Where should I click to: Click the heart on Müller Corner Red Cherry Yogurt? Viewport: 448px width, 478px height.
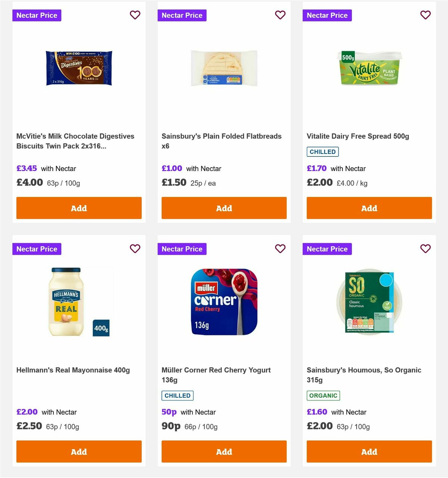(x=280, y=248)
